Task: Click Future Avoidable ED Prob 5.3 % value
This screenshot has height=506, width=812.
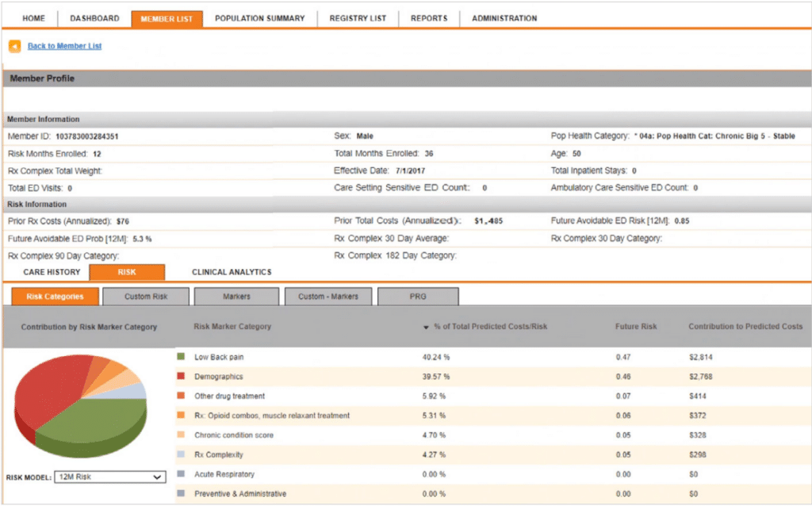Action: pos(142,240)
